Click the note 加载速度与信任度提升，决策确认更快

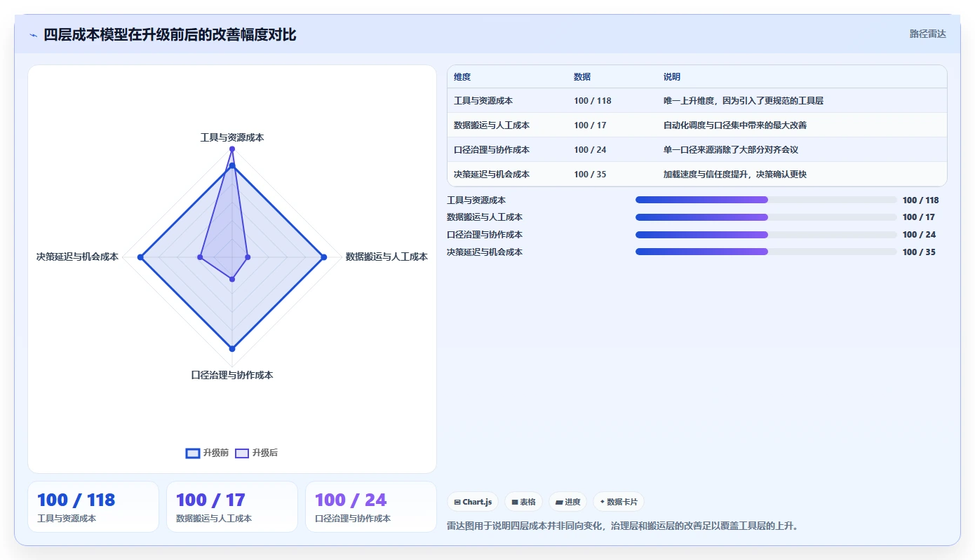click(x=735, y=175)
